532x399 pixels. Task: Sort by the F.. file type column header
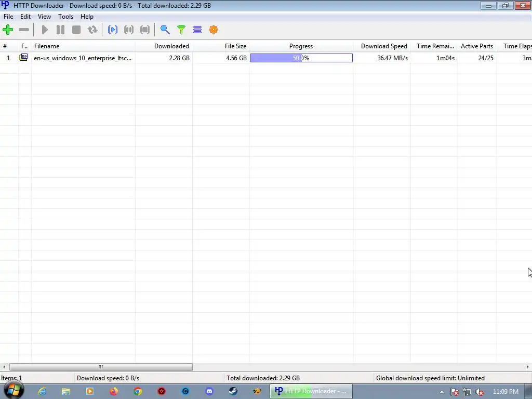(25, 46)
